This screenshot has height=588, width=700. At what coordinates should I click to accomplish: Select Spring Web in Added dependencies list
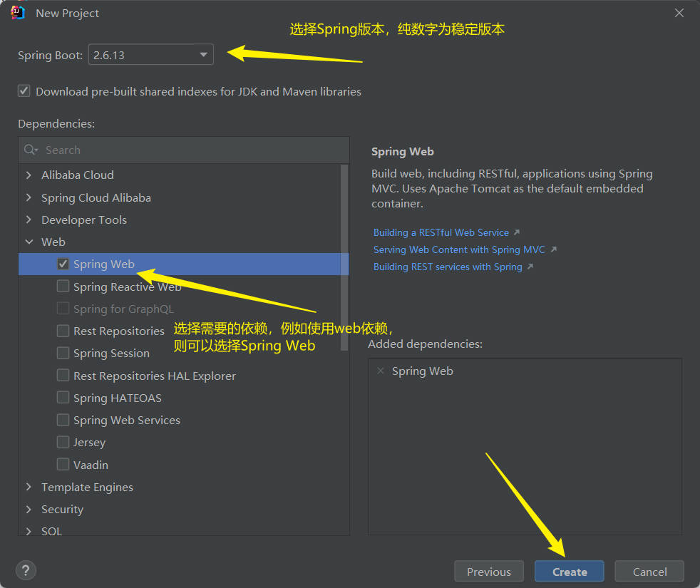coord(422,371)
